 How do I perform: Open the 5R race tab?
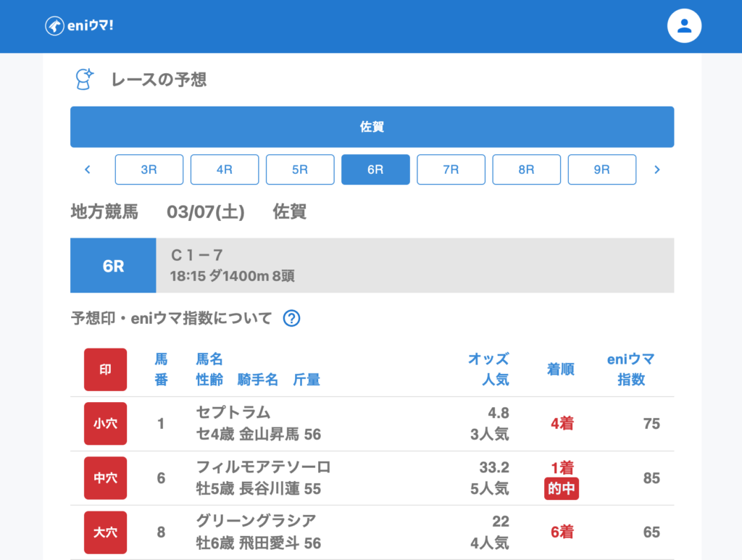pos(300,170)
